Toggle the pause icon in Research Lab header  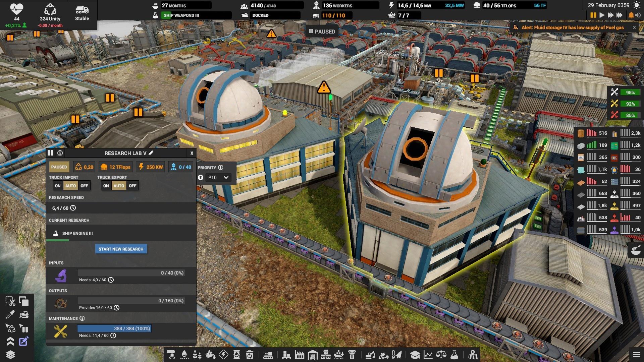pyautogui.click(x=50, y=153)
